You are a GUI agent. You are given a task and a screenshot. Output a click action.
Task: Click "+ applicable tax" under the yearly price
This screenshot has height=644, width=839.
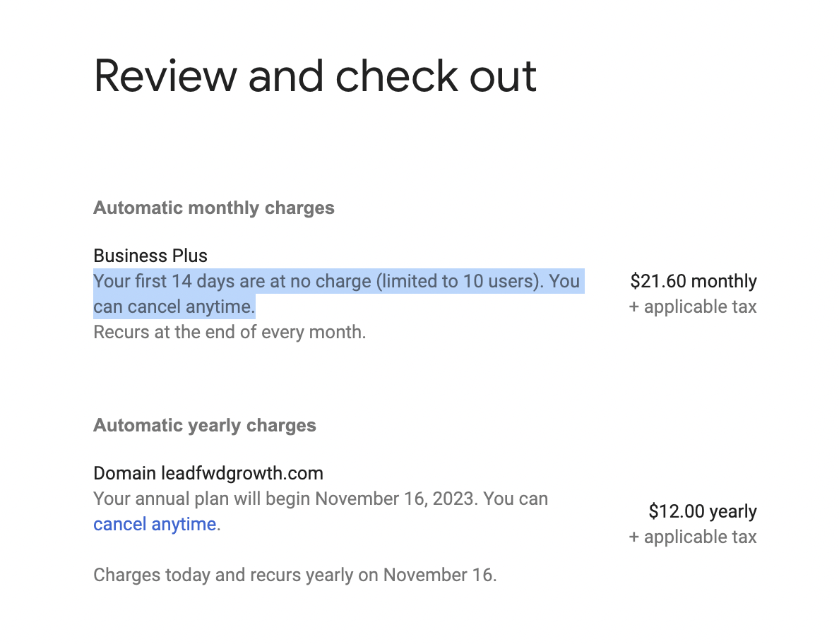(693, 537)
